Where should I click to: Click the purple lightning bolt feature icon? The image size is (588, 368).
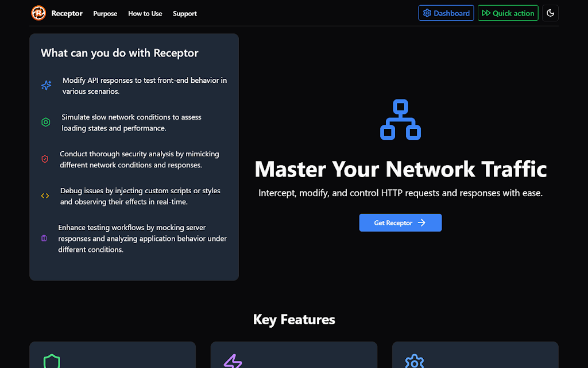coord(233,361)
